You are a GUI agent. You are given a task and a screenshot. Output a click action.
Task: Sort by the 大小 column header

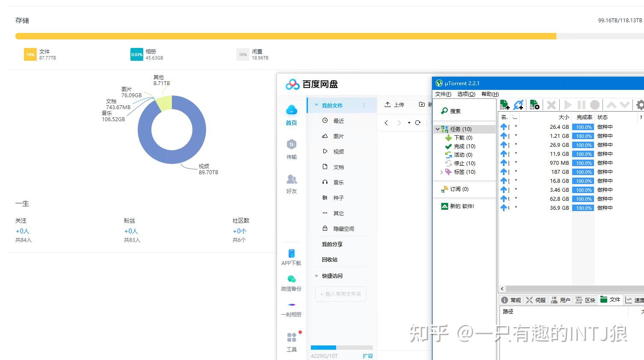tap(564, 117)
